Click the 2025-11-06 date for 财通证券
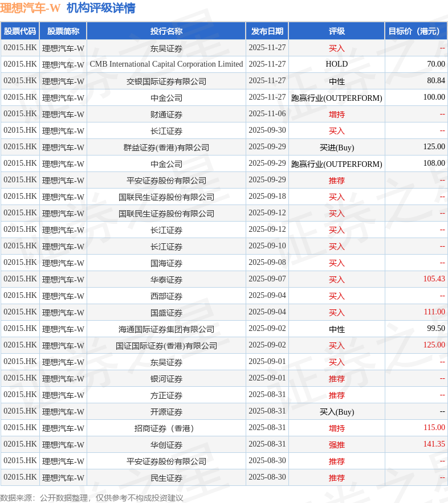Screen dimensions: 448x503 [x=267, y=113]
